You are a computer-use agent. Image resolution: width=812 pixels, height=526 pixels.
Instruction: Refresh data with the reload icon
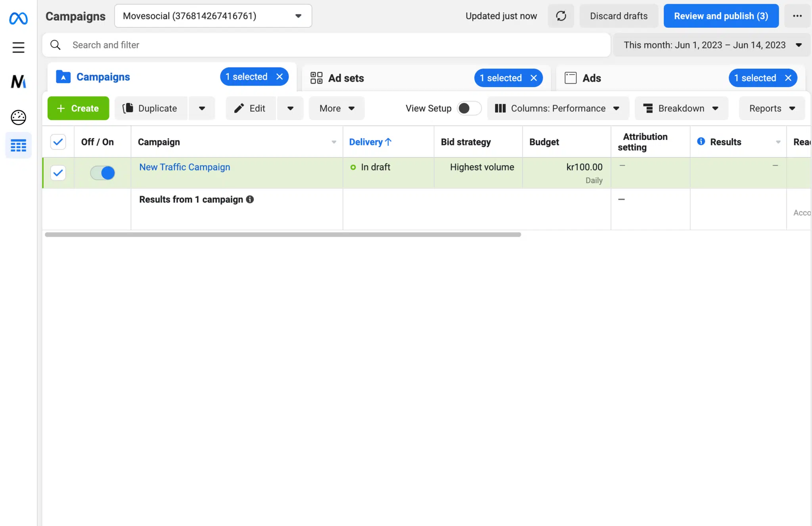(x=561, y=16)
